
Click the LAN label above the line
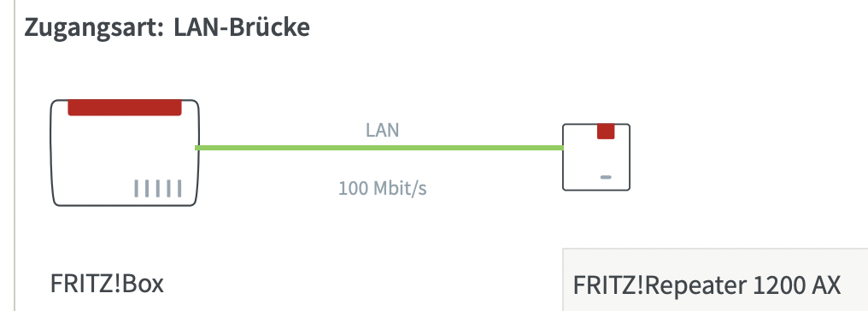click(382, 130)
